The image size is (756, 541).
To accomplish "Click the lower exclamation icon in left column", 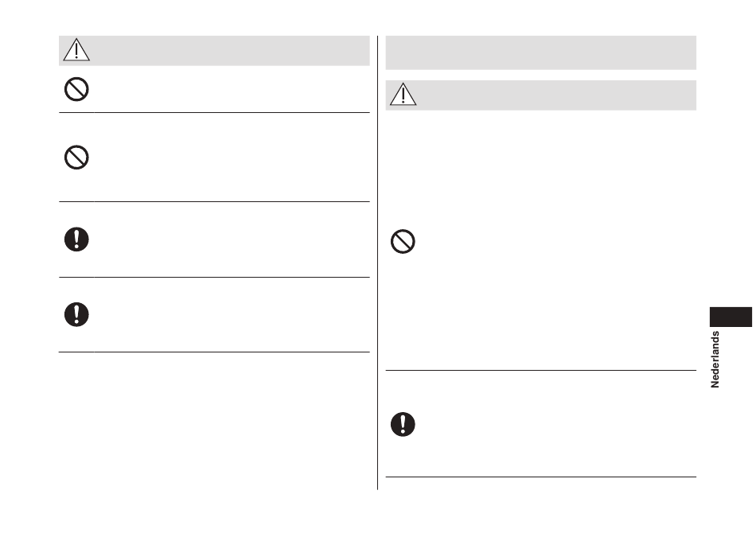I will tap(76, 314).
